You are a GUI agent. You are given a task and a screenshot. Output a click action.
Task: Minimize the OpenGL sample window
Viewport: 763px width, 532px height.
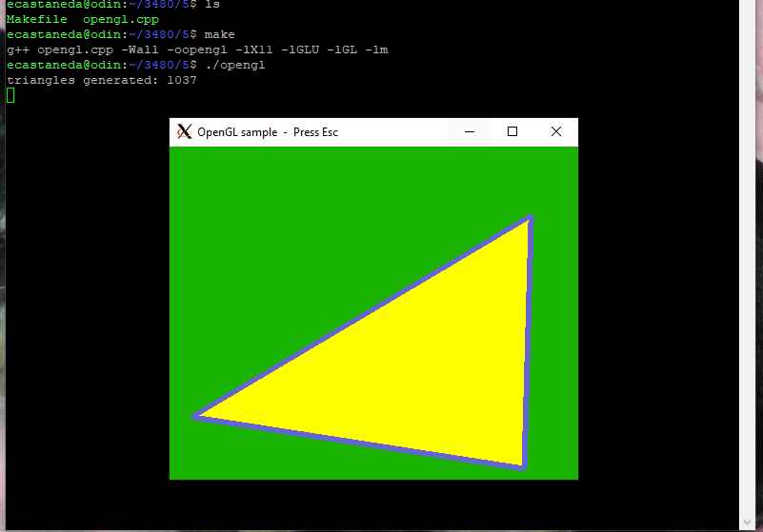pyautogui.click(x=470, y=131)
